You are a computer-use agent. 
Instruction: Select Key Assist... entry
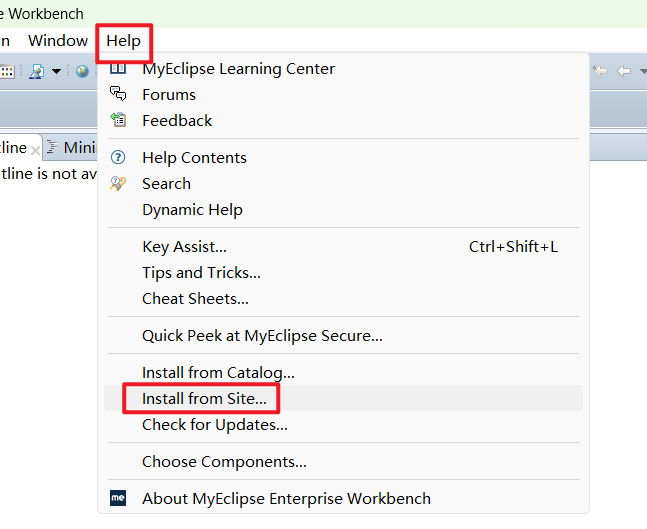coord(343,247)
